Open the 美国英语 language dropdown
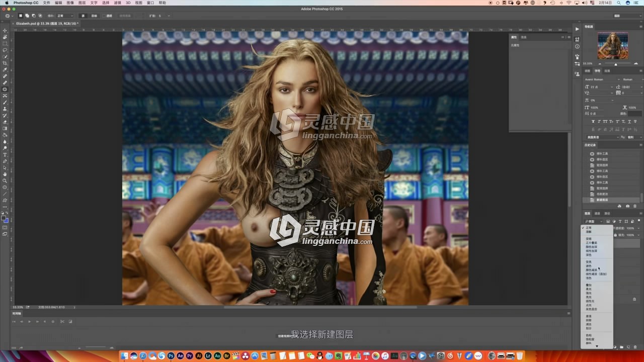Image resolution: width=644 pixels, height=362 pixels. click(x=602, y=137)
